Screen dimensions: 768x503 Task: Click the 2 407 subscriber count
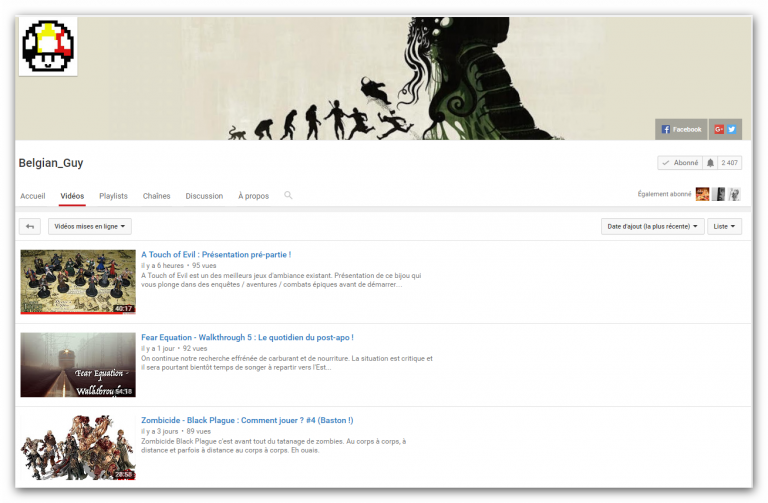[x=729, y=163]
